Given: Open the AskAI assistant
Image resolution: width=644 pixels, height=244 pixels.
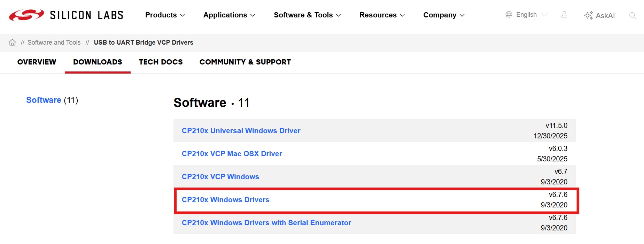Looking at the screenshot, I should click(x=599, y=15).
